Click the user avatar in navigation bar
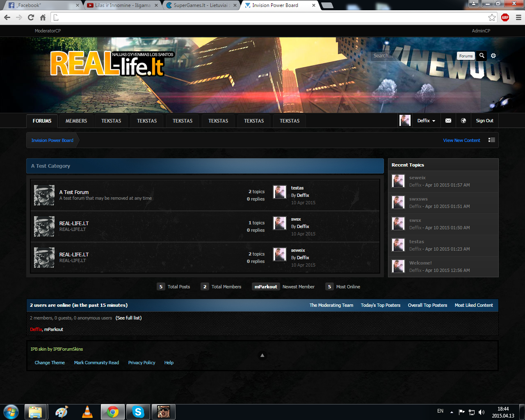Screen dimensions: 525x420 coord(405,121)
